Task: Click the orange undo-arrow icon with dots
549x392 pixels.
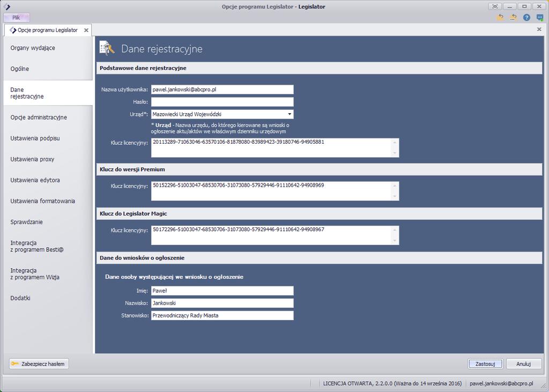Action: (513, 18)
